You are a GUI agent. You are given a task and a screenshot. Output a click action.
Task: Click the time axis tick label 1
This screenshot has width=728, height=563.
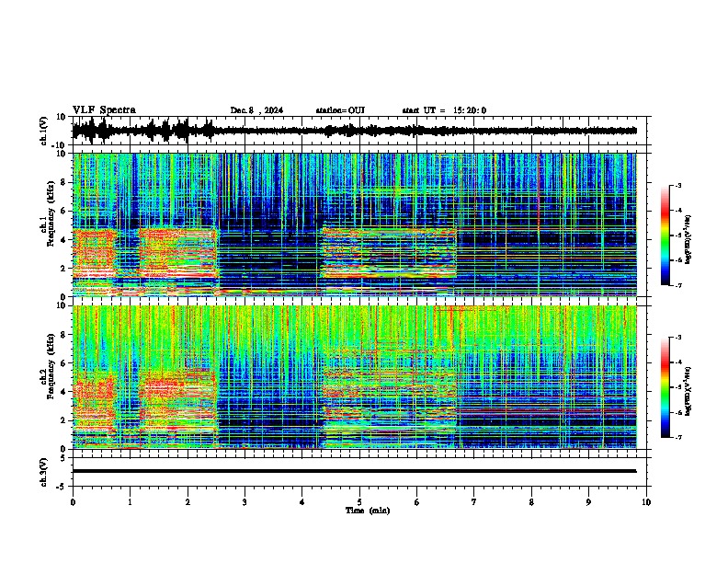click(x=130, y=502)
